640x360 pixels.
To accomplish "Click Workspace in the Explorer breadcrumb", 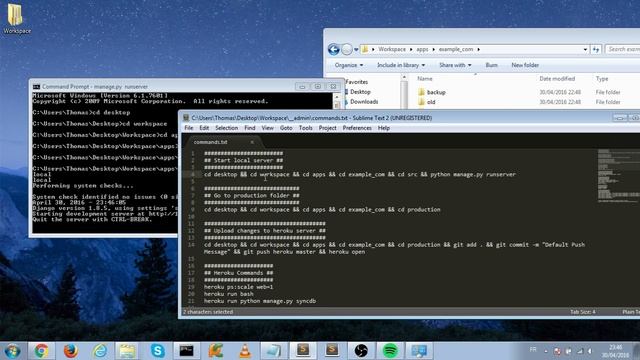I will [x=392, y=49].
